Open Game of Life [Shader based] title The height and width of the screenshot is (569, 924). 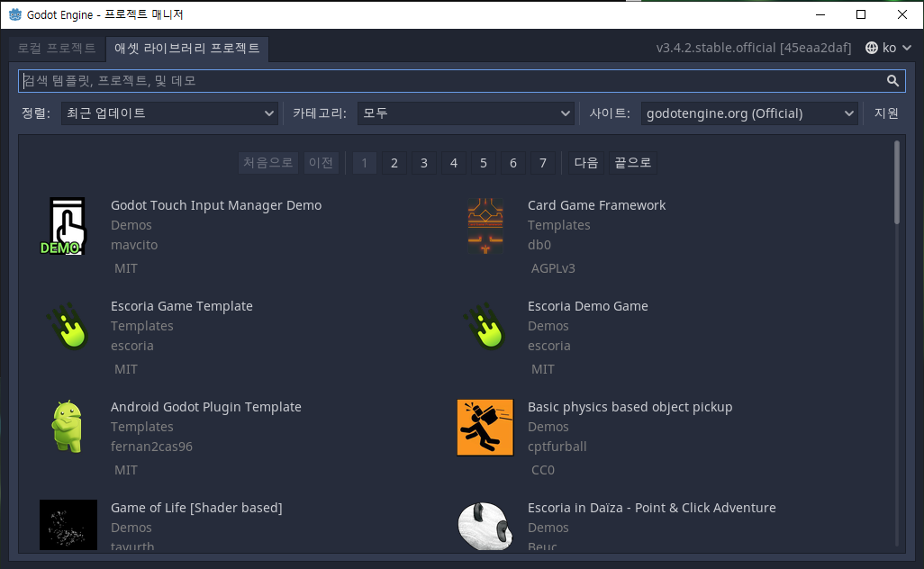click(196, 508)
